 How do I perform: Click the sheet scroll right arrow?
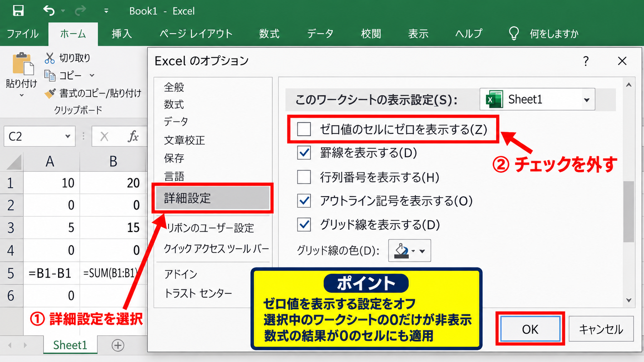tap(25, 345)
